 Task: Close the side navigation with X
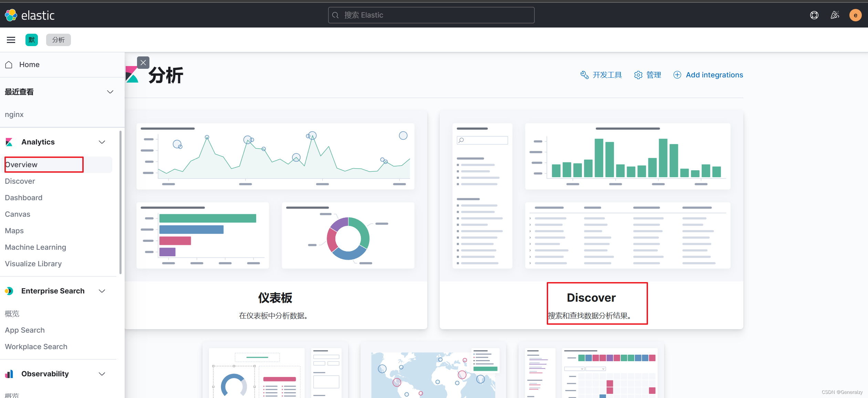point(143,63)
